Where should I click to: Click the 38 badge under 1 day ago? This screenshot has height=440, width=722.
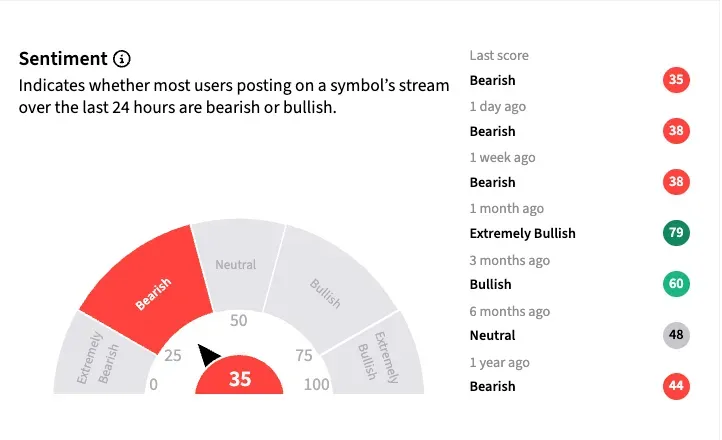coord(677,131)
